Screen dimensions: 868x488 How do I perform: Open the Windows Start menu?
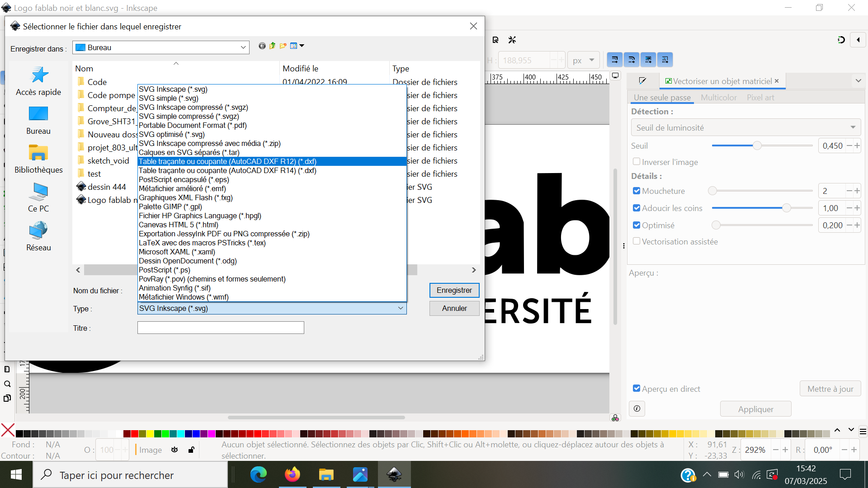point(16,475)
